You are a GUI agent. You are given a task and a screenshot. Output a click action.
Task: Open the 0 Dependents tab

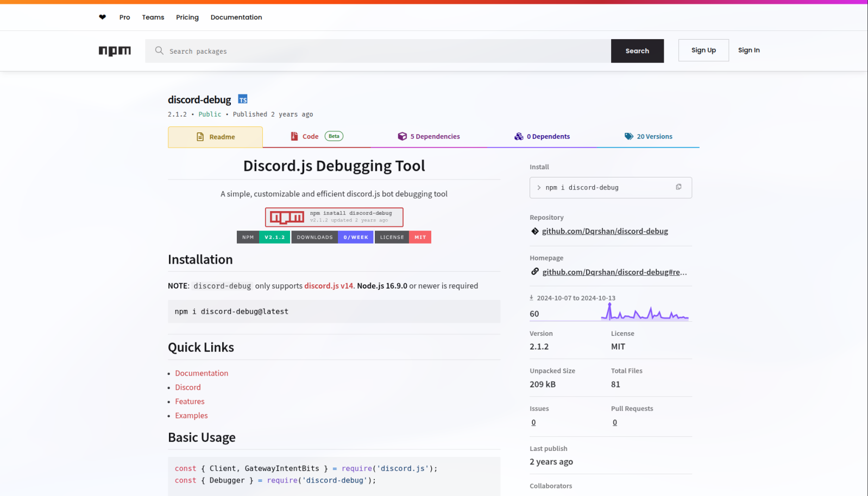pos(542,136)
